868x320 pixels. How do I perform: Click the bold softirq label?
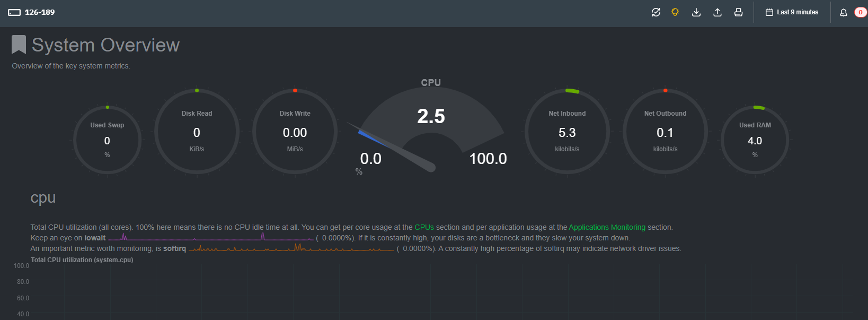[x=174, y=248]
